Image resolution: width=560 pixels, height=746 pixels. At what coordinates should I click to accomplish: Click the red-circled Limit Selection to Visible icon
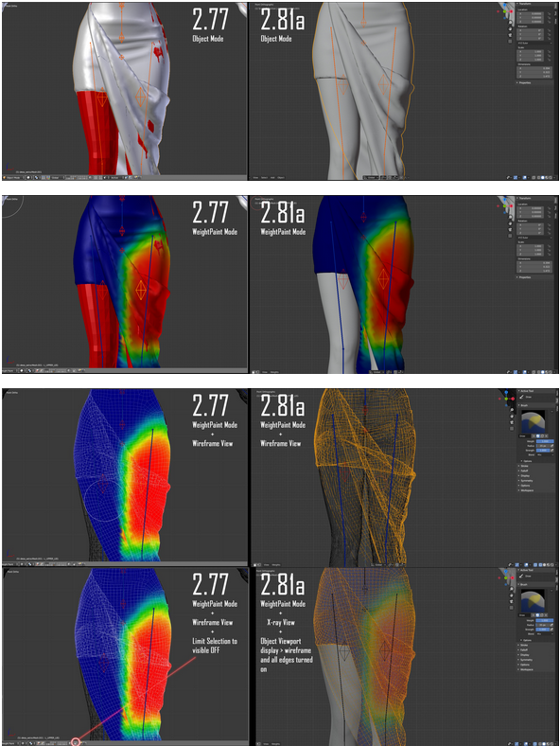[x=76, y=741]
